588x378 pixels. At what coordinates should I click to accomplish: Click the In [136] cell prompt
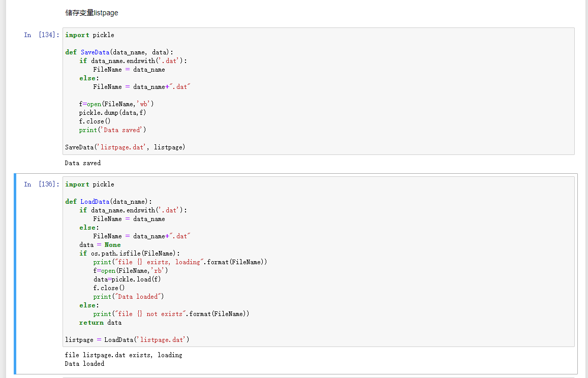(x=42, y=184)
